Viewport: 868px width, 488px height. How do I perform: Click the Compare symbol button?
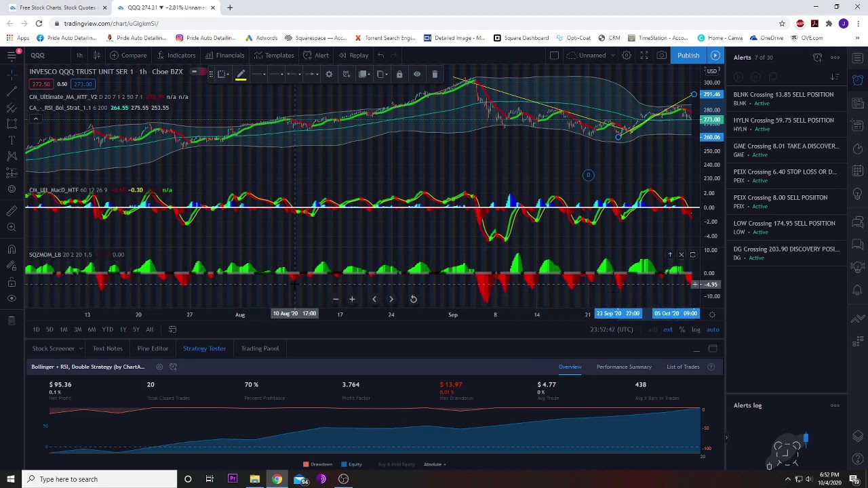point(128,56)
